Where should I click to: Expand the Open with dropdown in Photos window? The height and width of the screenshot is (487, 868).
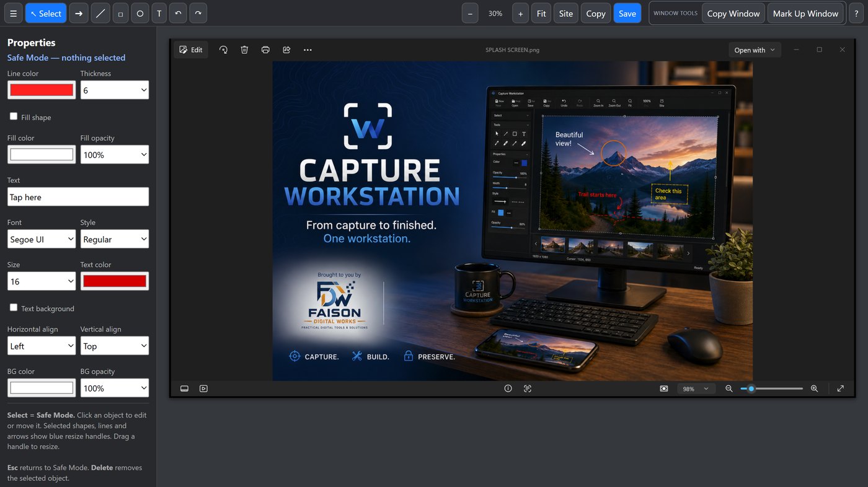coord(755,50)
